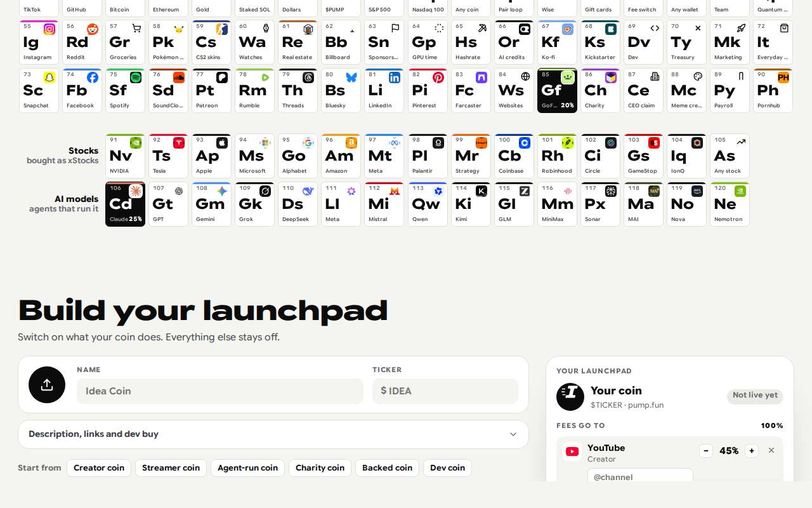Switch on the Groceries Gr tile
The width and height of the screenshot is (812, 508).
pos(125,43)
